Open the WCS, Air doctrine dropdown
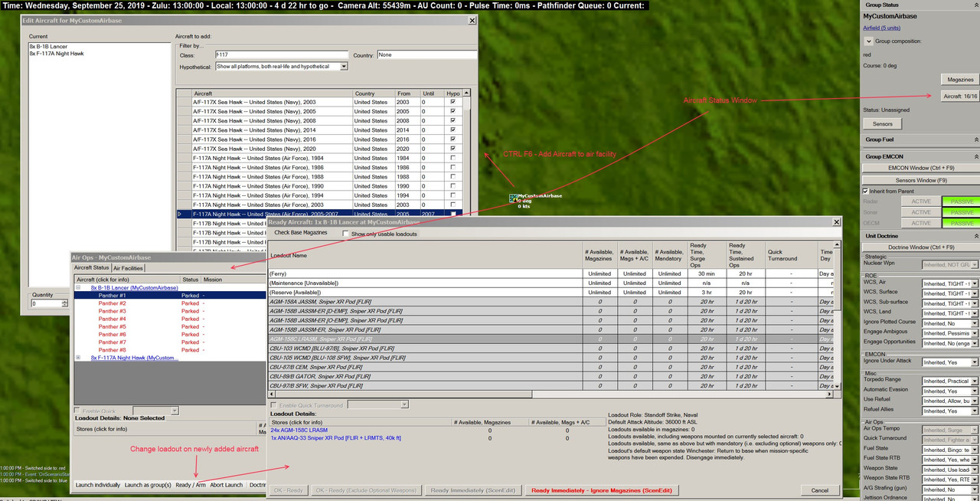Image resolution: width=980 pixels, height=501 pixels. pos(975,283)
